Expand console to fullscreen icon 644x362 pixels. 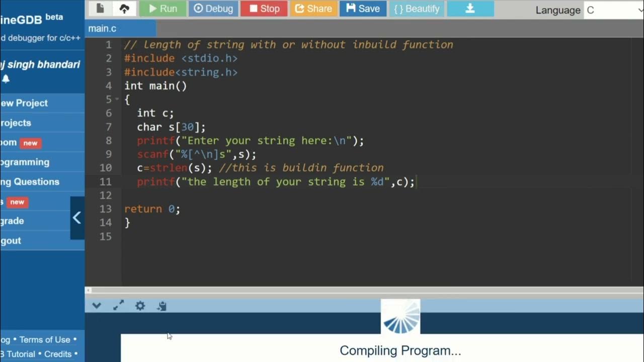click(118, 306)
